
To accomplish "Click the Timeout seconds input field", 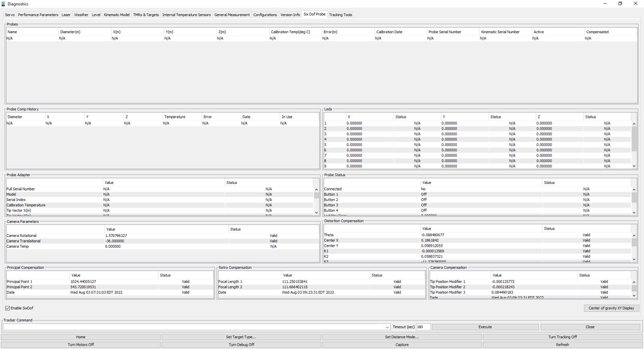I will tap(423, 327).
